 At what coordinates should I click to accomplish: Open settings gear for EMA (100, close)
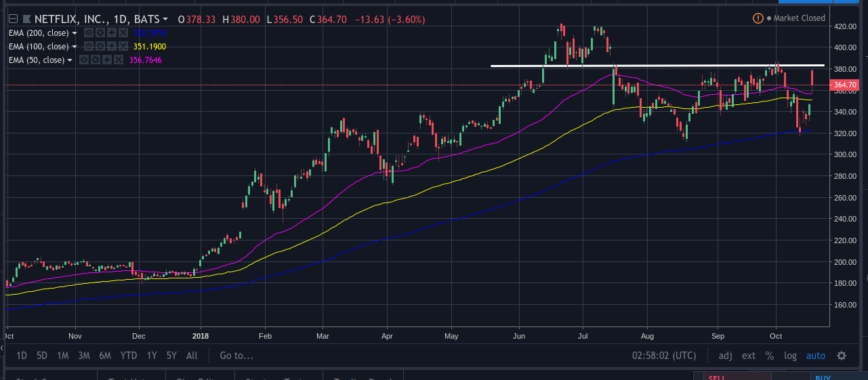[100, 46]
